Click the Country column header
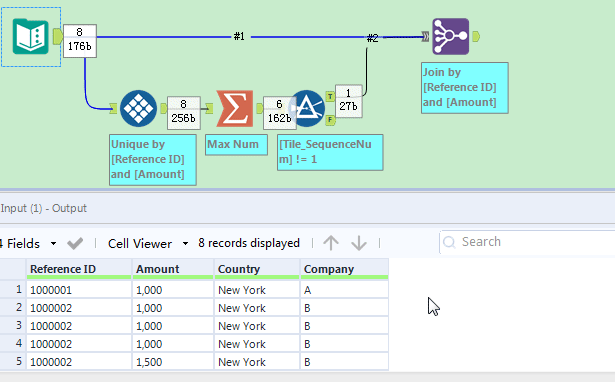The image size is (615, 382). coord(257,269)
